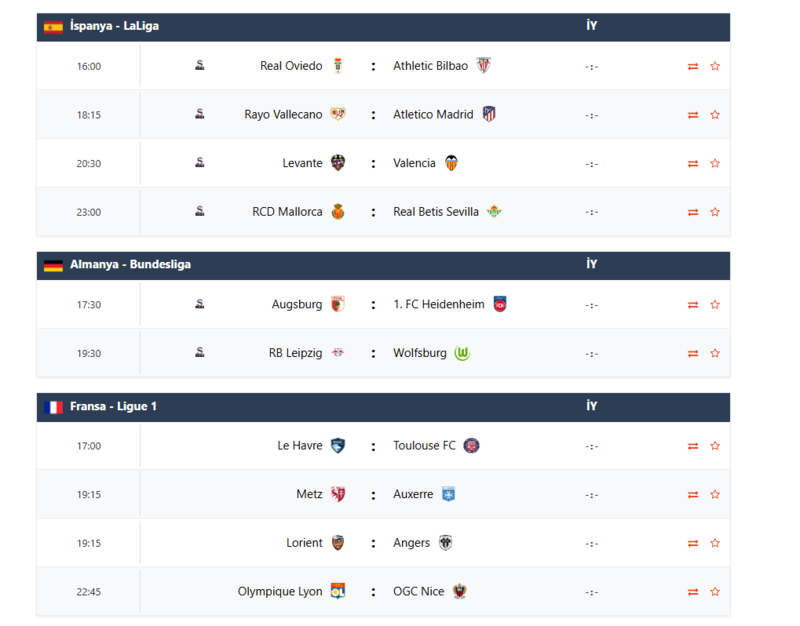Click the swap arrows icon on Levante–Valencia row
This screenshot has height=626, width=800.
(693, 163)
